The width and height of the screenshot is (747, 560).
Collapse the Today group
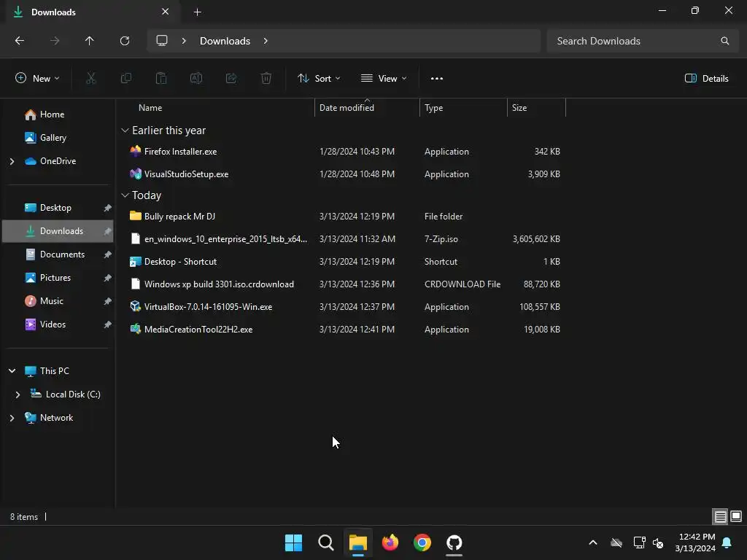click(x=125, y=195)
